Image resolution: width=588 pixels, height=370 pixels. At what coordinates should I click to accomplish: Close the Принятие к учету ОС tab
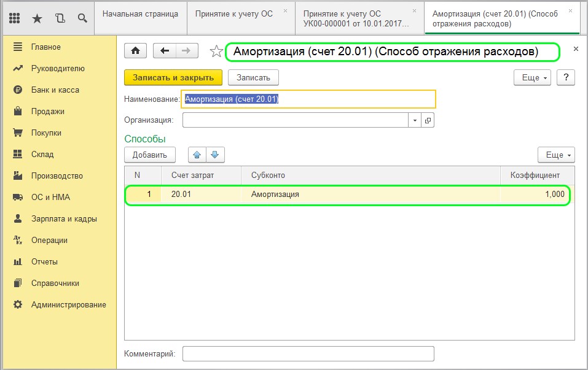pyautogui.click(x=285, y=11)
